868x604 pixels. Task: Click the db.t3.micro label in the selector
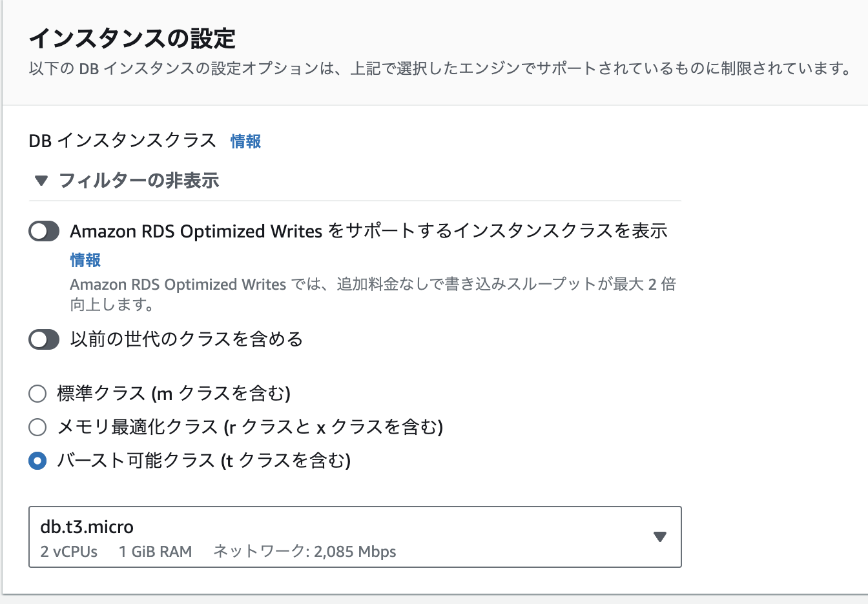click(x=85, y=527)
